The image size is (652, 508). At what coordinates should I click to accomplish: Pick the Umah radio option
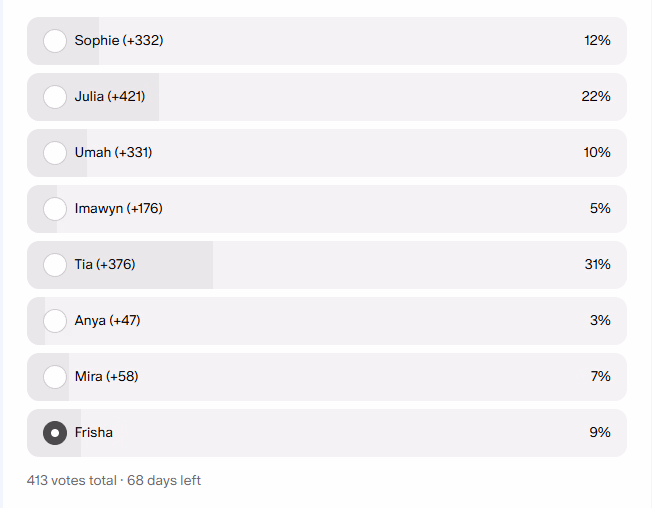(x=55, y=153)
